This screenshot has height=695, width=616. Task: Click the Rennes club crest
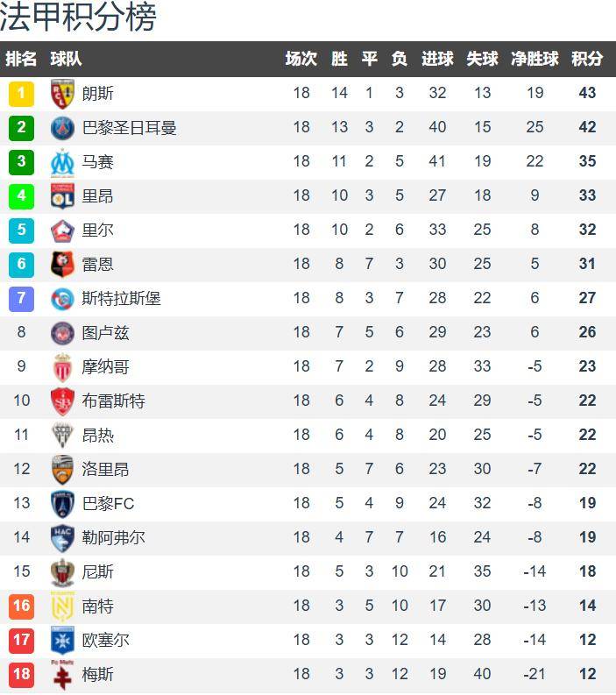click(63, 264)
